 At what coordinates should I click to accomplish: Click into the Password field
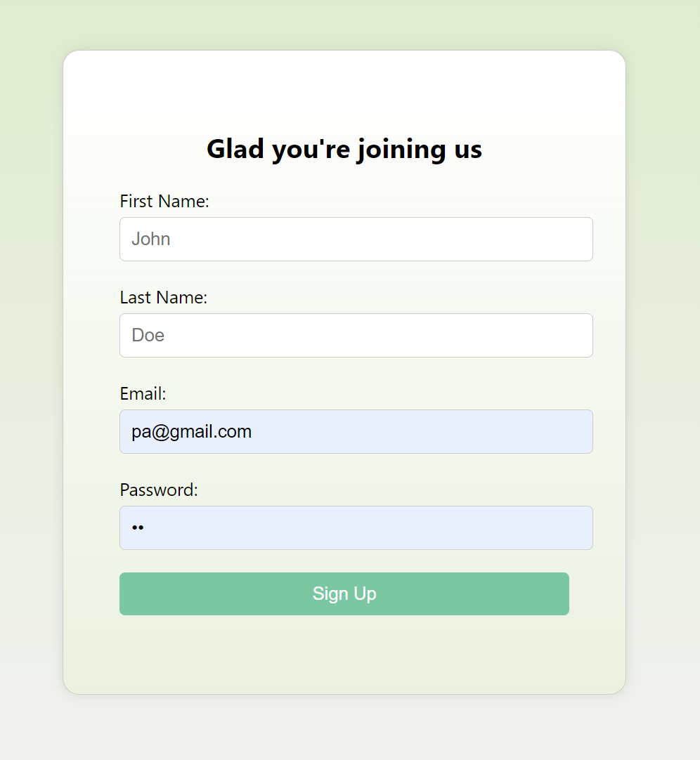point(356,528)
